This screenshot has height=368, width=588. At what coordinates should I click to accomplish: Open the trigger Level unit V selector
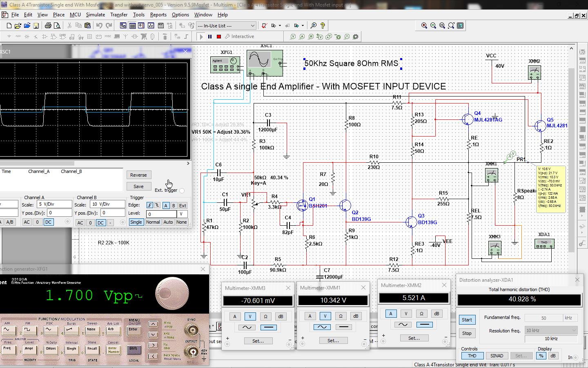183,214
